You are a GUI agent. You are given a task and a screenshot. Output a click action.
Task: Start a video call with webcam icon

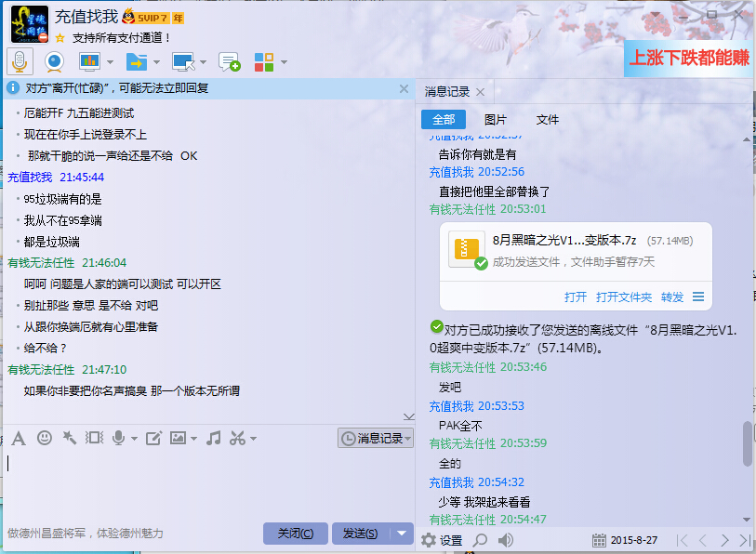pyautogui.click(x=55, y=61)
